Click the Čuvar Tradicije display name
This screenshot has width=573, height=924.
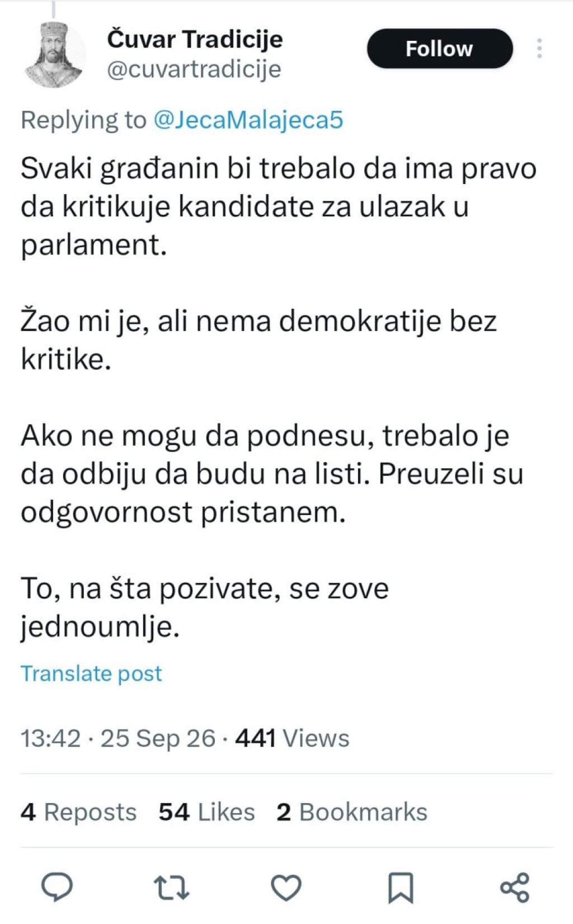point(195,40)
